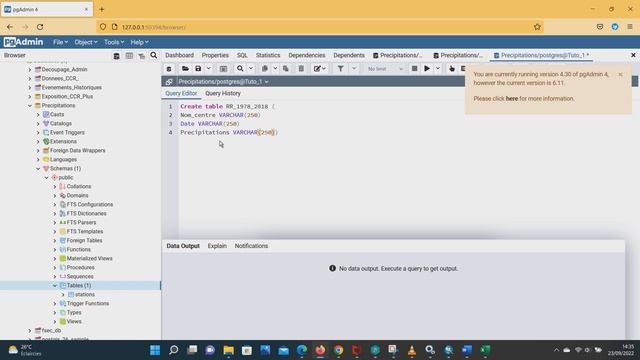Click the browser filtered rows icon
The height and width of the screenshot is (360, 640).
[142, 56]
